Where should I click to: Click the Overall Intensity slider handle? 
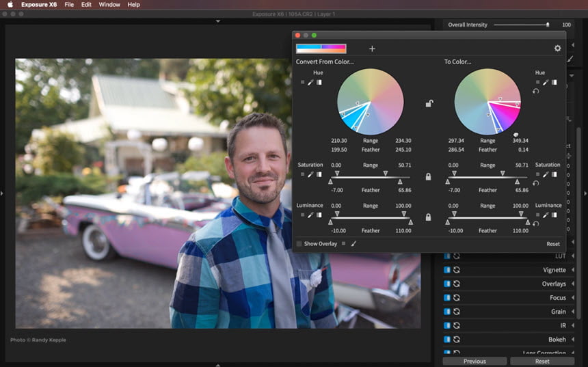pos(548,25)
